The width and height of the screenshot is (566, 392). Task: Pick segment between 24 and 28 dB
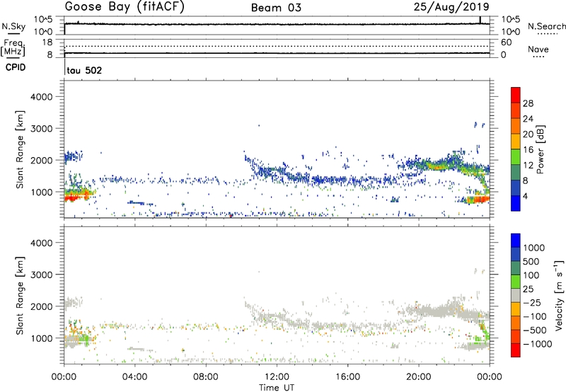516,110
